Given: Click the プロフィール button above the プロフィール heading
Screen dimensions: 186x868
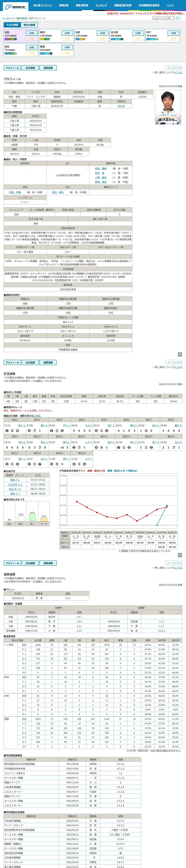Looking at the screenshot, I should point(12,68).
